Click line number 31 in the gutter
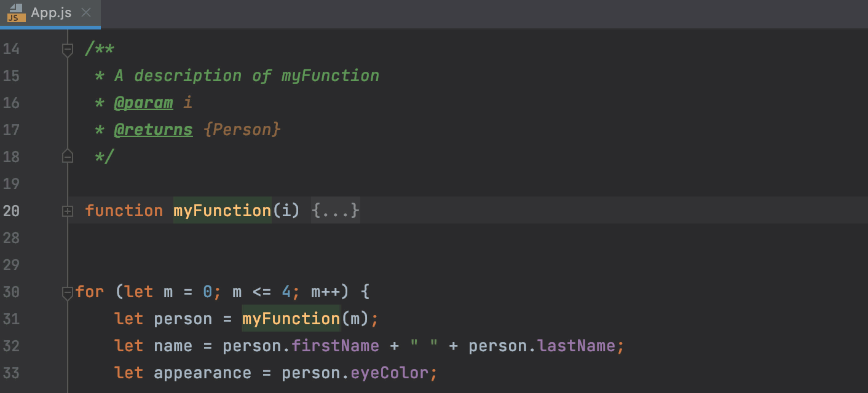This screenshot has height=393, width=868. tap(11, 318)
